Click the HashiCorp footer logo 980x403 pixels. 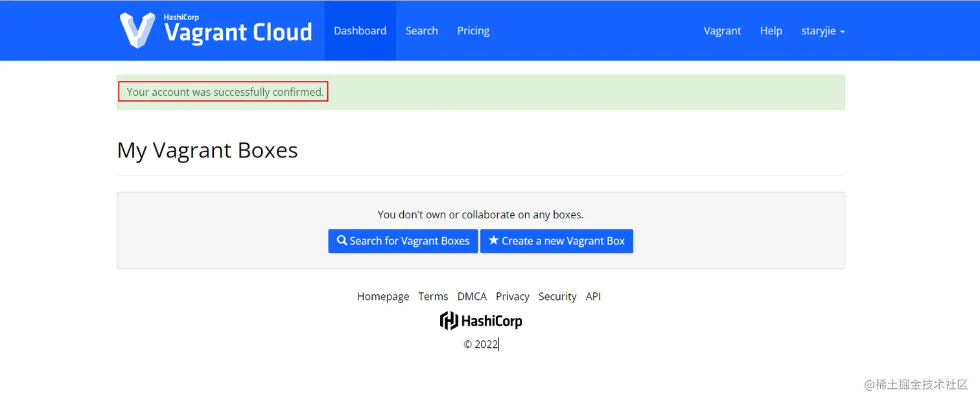pyautogui.click(x=481, y=321)
